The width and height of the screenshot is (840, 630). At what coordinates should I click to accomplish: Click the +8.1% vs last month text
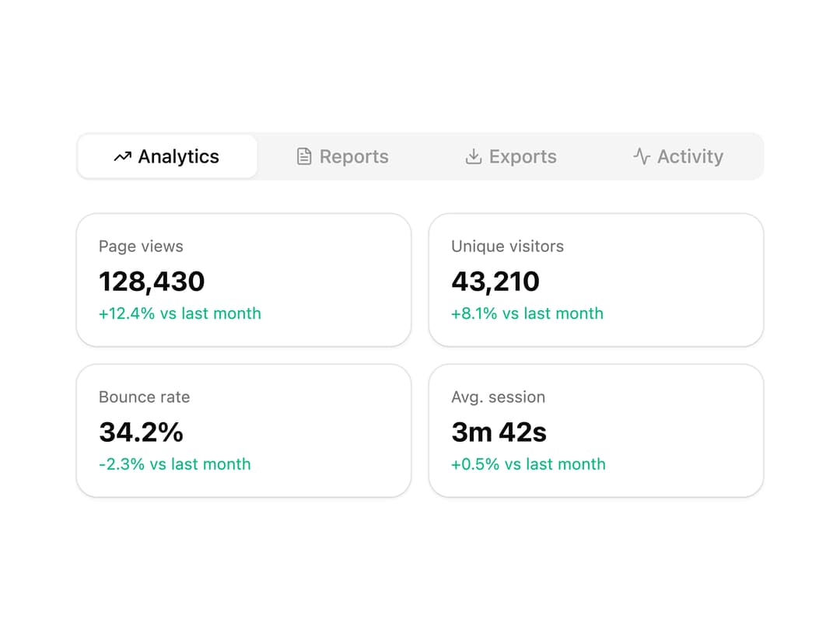[527, 313]
